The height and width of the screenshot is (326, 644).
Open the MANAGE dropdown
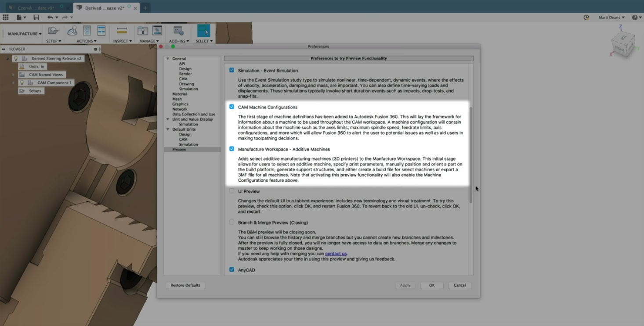[x=149, y=41]
